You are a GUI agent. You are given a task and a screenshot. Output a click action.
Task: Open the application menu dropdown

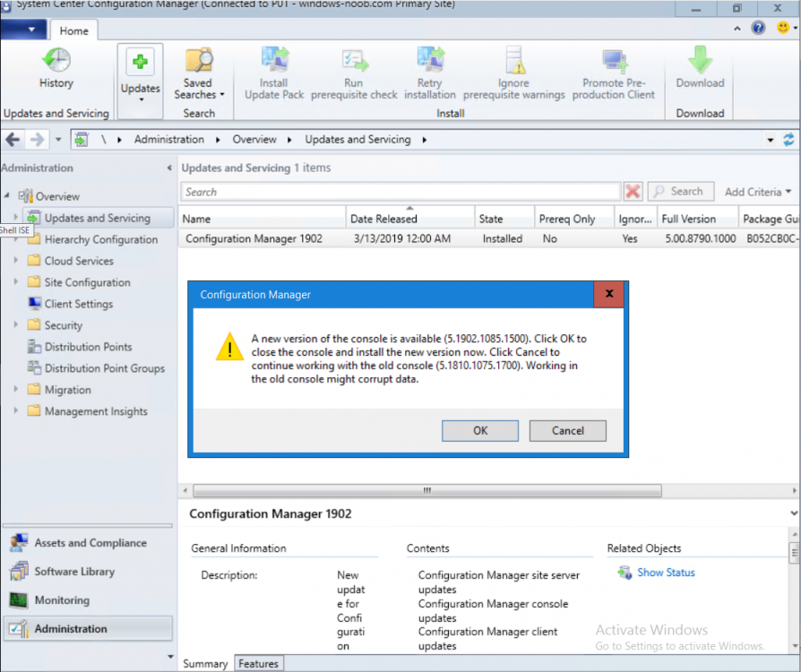tap(23, 30)
